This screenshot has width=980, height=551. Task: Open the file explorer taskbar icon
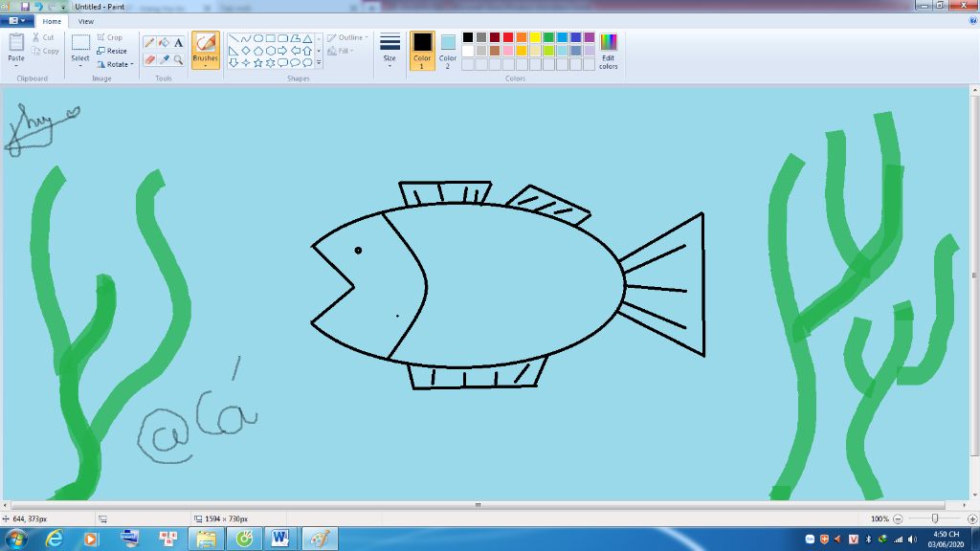pyautogui.click(x=206, y=539)
